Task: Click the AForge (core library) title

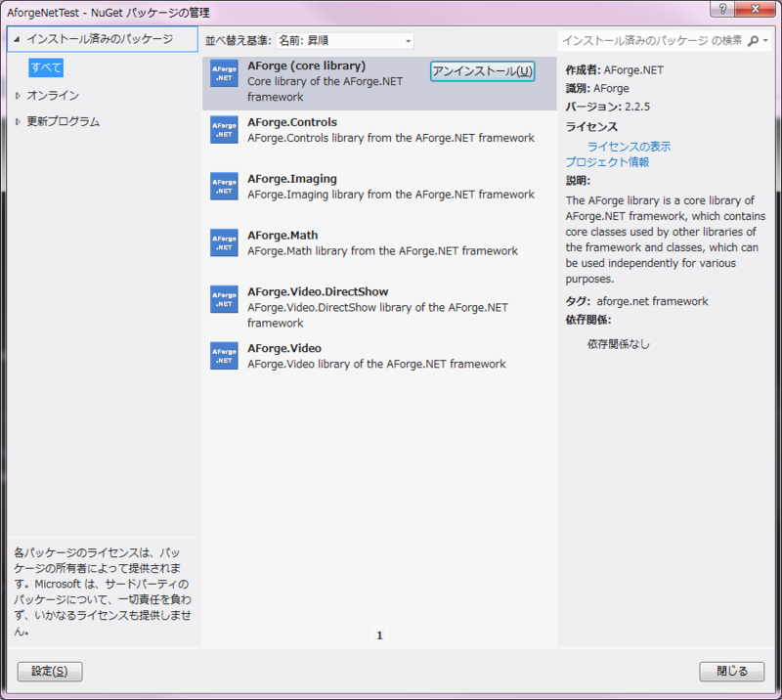Action: (x=307, y=66)
